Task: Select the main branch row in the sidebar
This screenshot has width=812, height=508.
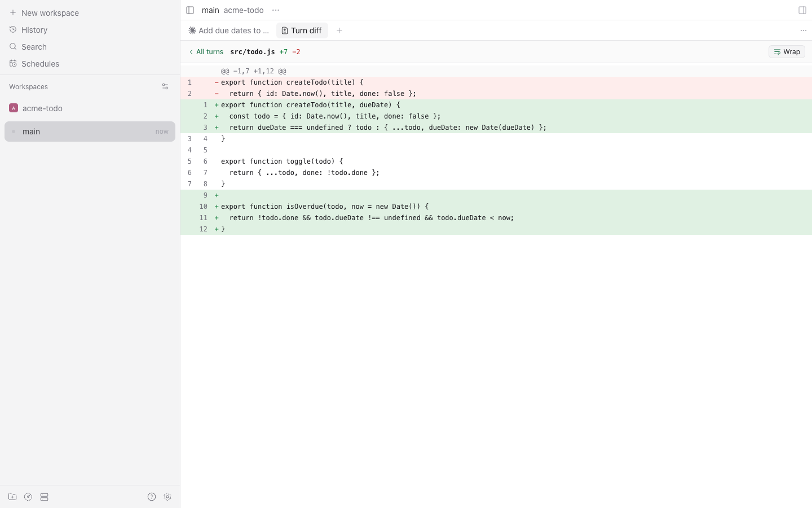Action: [90, 132]
